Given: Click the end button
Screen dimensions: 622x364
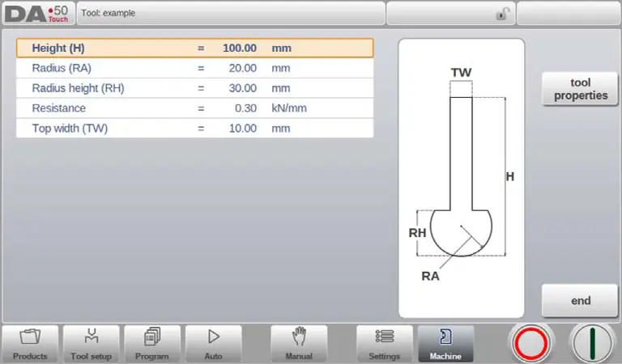Looking at the screenshot, I should click(x=580, y=301).
